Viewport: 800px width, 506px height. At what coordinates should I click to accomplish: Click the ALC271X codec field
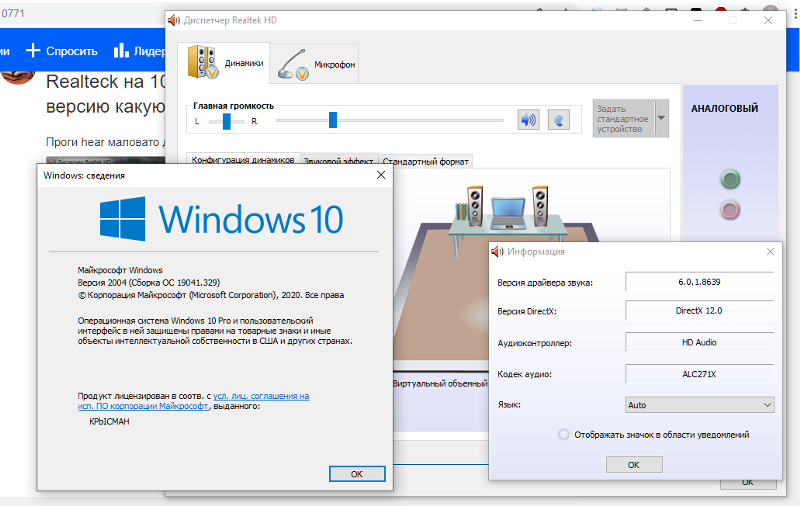[699, 374]
